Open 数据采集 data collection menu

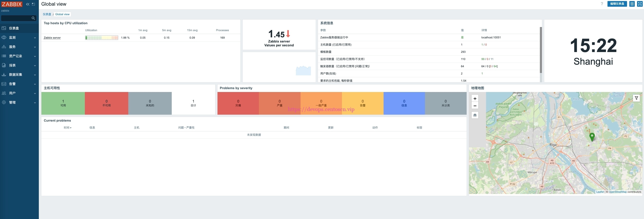(19, 74)
